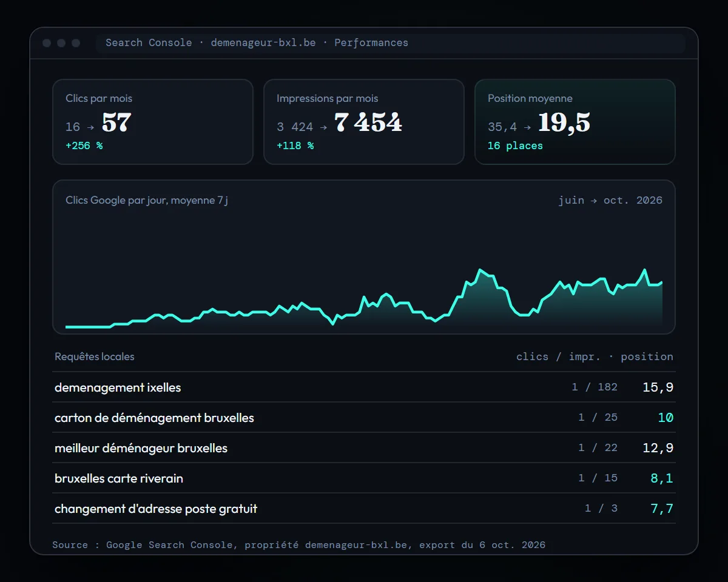Click the previous impressions value 3 424
The image size is (728, 582).
(295, 127)
